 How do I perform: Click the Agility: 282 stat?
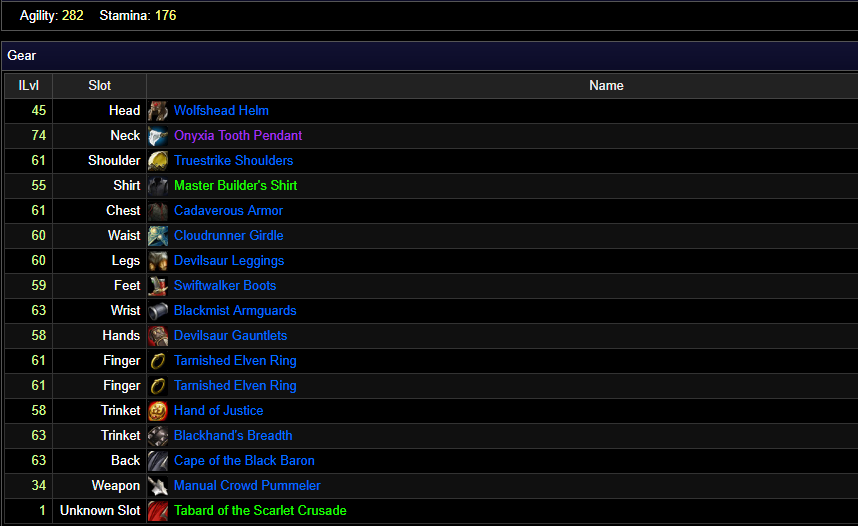pyautogui.click(x=51, y=15)
